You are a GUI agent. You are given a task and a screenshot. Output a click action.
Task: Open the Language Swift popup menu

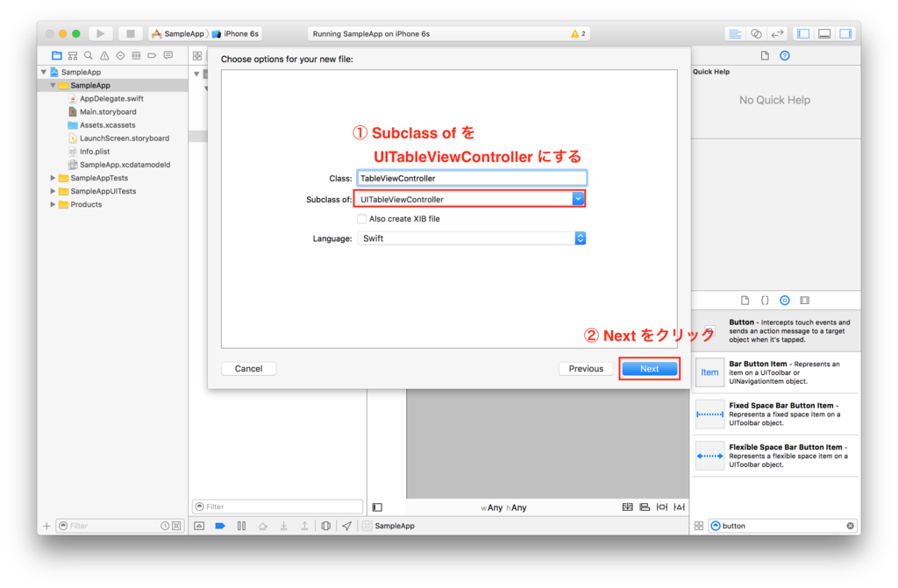[x=471, y=238]
